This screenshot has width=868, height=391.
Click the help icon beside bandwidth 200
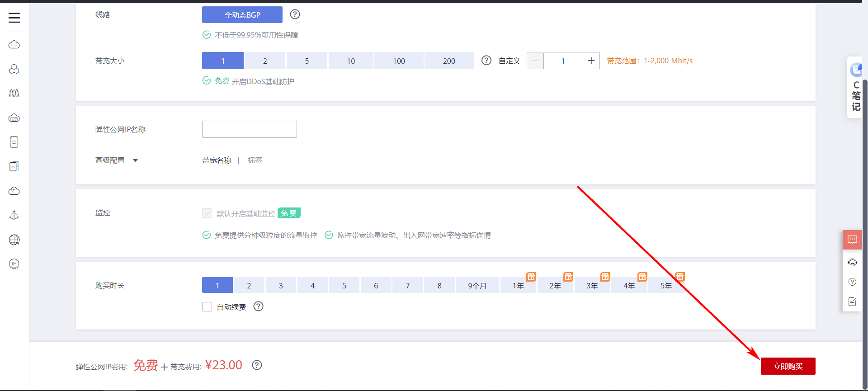(486, 61)
